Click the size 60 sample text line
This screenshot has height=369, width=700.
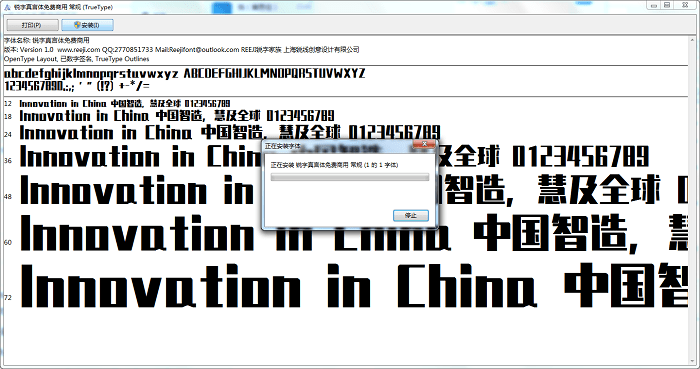pyautogui.click(x=354, y=232)
